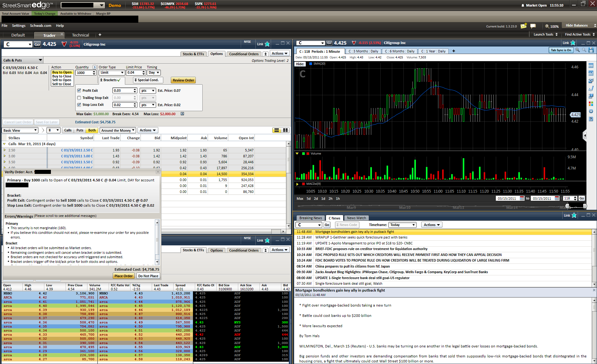This screenshot has width=597, height=364.
Task: Open the new messages envelope icon
Action: [524, 26]
